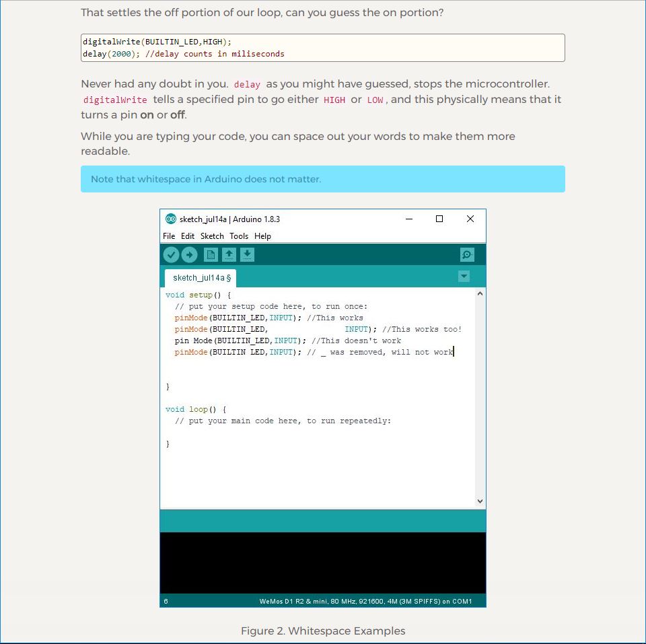Maximize the Arduino IDE window
This screenshot has height=644, width=646.
439,219
